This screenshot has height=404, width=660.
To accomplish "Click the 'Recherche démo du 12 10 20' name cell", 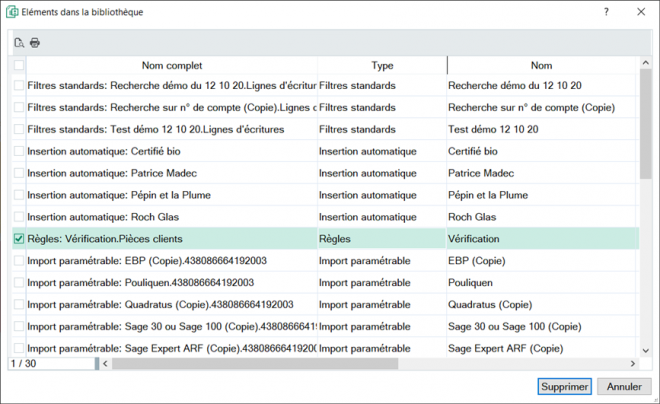I will coord(543,85).
